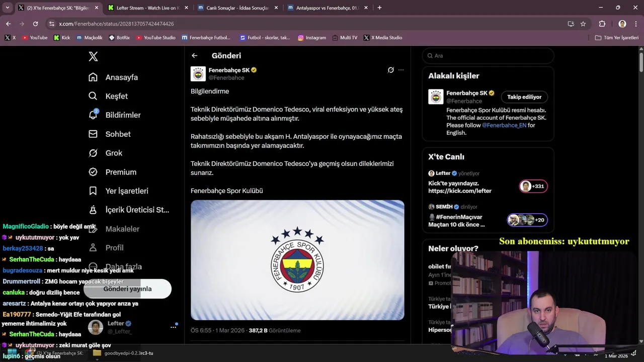The width and height of the screenshot is (644, 362).
Task: Open Chrome three-dot menu
Action: pyautogui.click(x=635, y=24)
